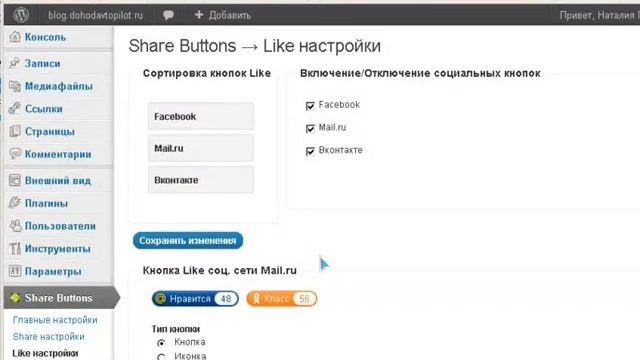The image size is (640, 360).
Task: Select the Иконка radio button
Action: [x=161, y=357]
